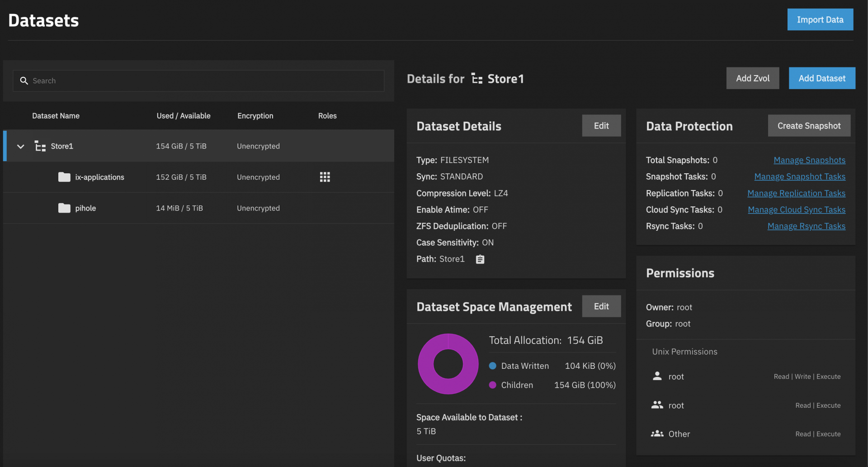
Task: Select the pihole dataset row
Action: click(x=198, y=208)
